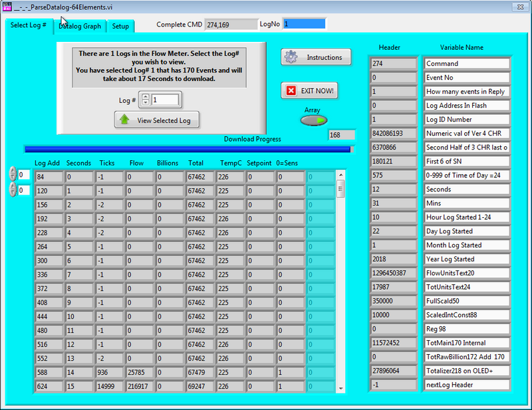Viewport: 532px width, 410px height.
Task: Click 'ScaledIntConst88' field
Action: coord(467,315)
